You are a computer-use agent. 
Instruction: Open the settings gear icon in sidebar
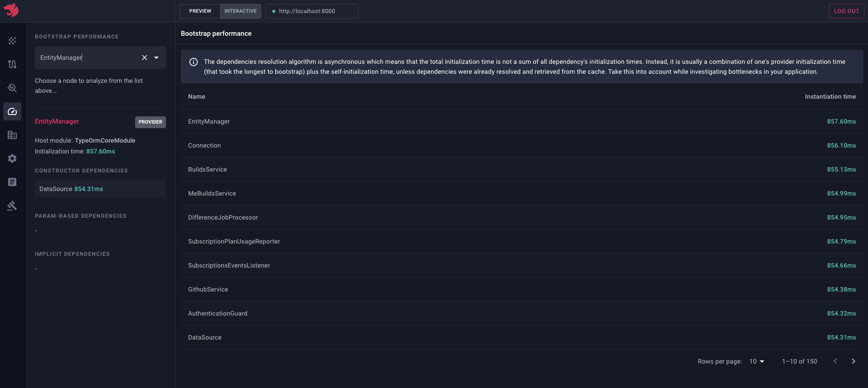(12, 158)
